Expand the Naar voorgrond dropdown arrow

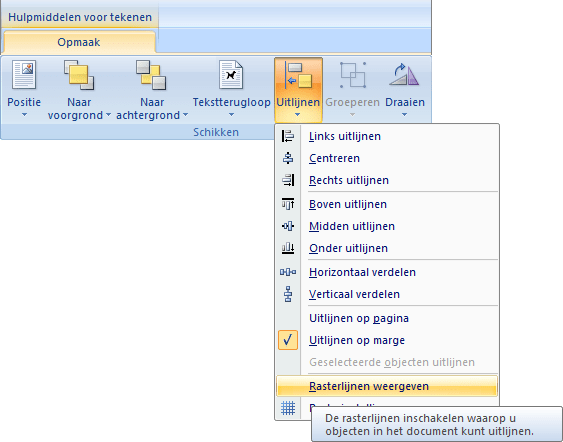(x=108, y=115)
